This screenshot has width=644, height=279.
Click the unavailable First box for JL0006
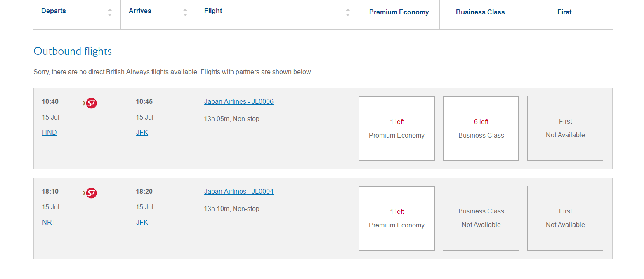tap(565, 129)
